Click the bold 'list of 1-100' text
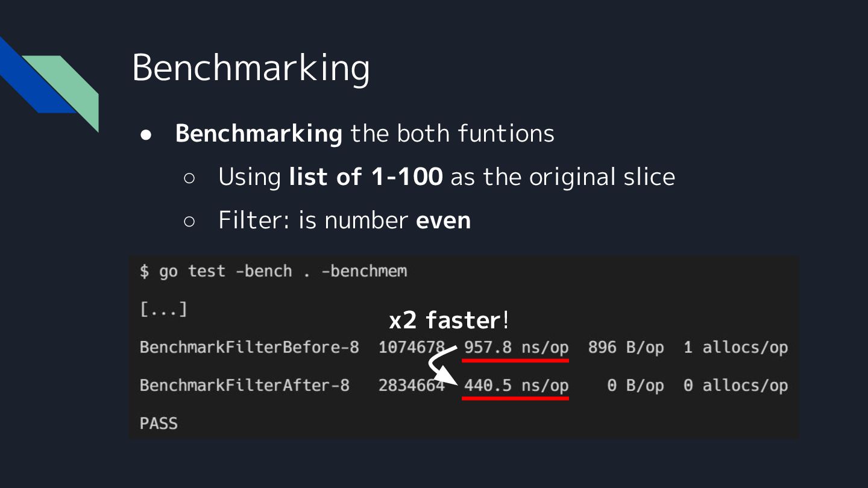 (x=365, y=177)
